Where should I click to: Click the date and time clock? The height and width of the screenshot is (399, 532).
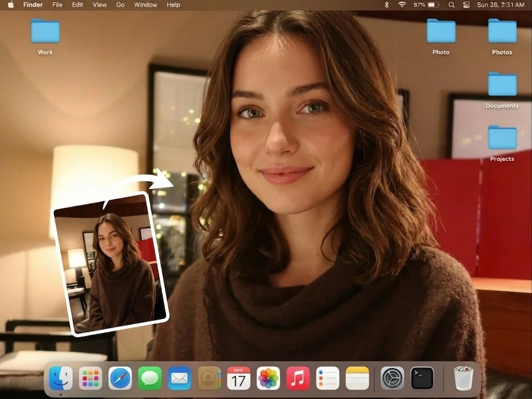501,5
